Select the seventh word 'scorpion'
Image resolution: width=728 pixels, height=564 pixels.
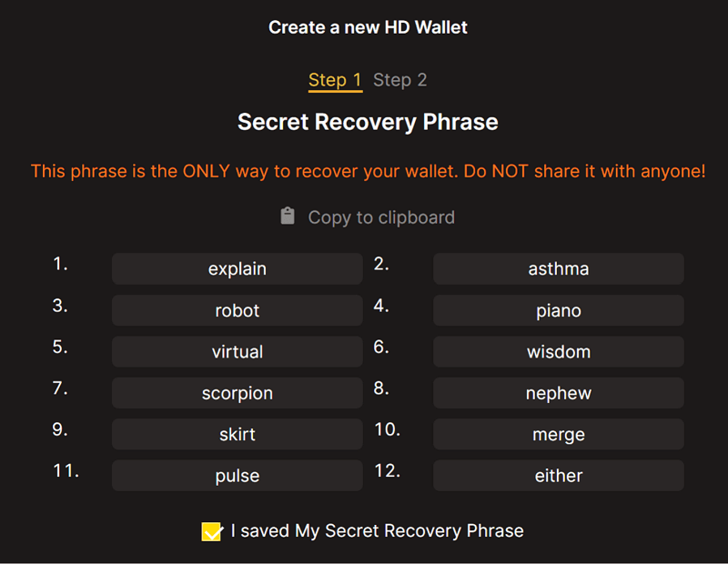[x=238, y=393]
